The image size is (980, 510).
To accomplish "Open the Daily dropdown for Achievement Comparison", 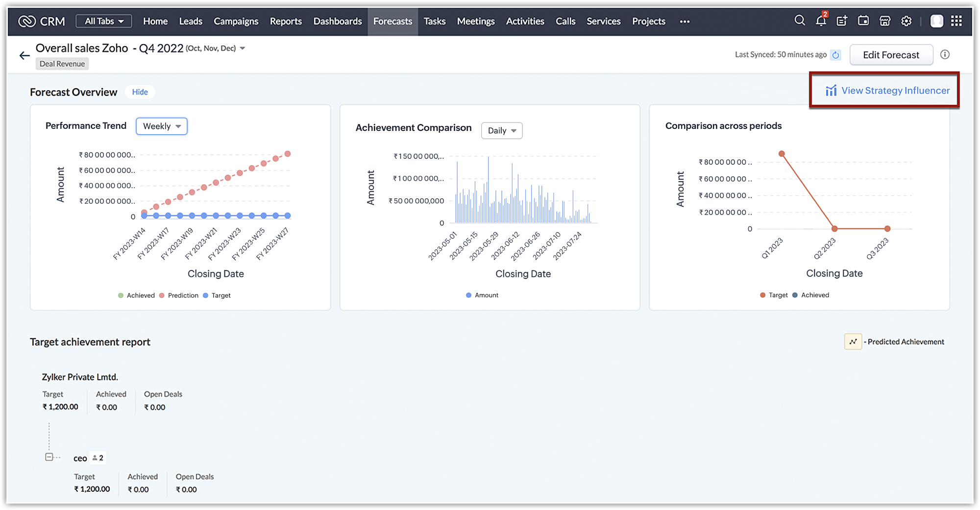I will pyautogui.click(x=502, y=130).
